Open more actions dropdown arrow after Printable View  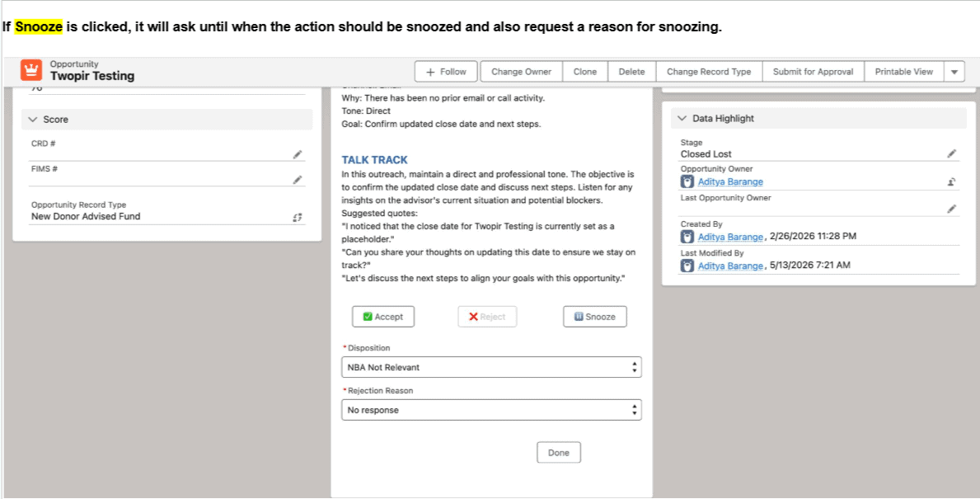tap(954, 72)
